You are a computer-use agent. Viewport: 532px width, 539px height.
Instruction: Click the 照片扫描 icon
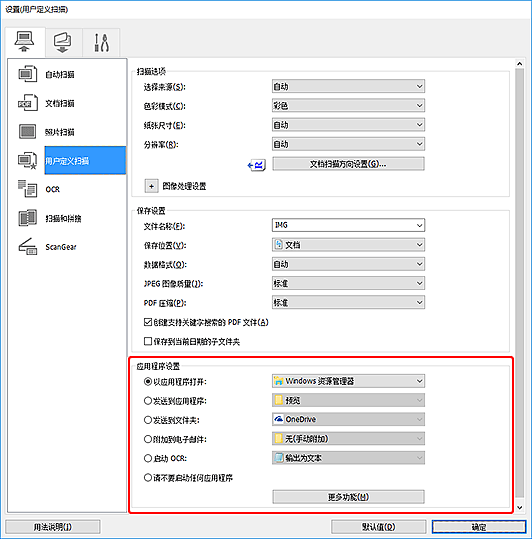pyautogui.click(x=27, y=132)
